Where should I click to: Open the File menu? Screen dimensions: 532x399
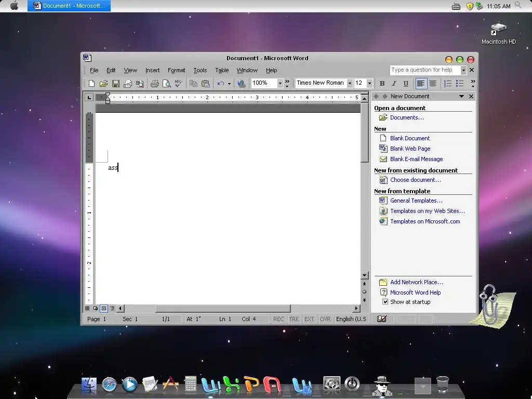(94, 70)
